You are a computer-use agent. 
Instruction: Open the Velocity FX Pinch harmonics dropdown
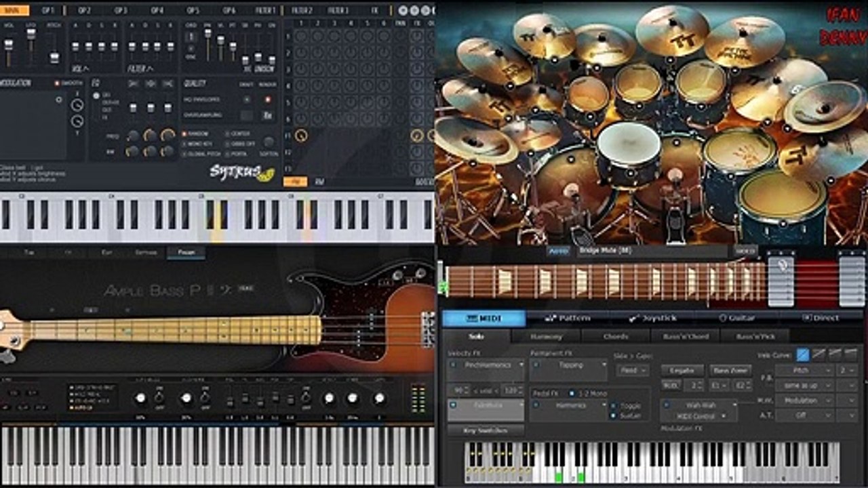(486, 365)
